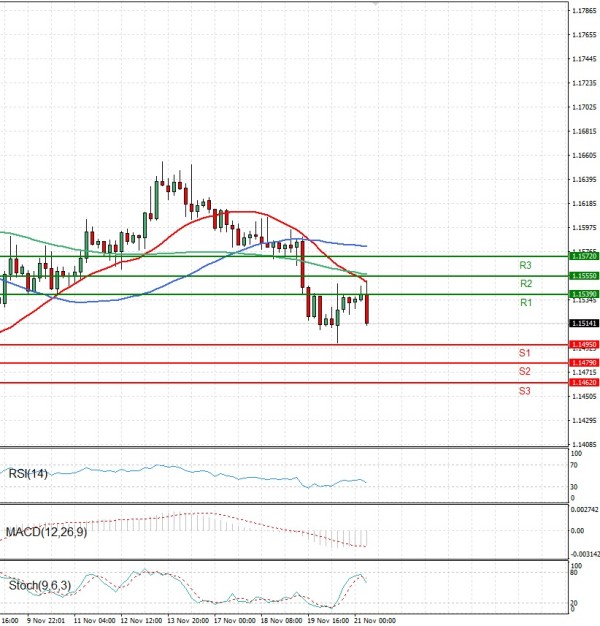Click the 1.14790 red price tag
The height and width of the screenshot is (626, 600).
(x=584, y=363)
